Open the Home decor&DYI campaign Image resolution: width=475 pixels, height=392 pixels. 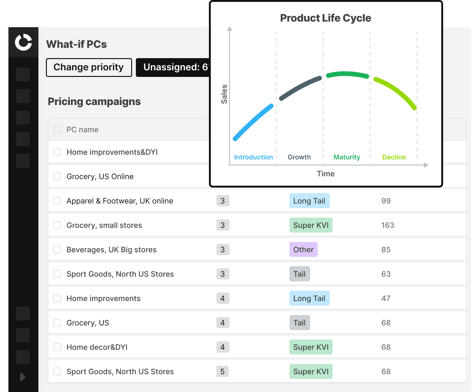pyautogui.click(x=97, y=347)
